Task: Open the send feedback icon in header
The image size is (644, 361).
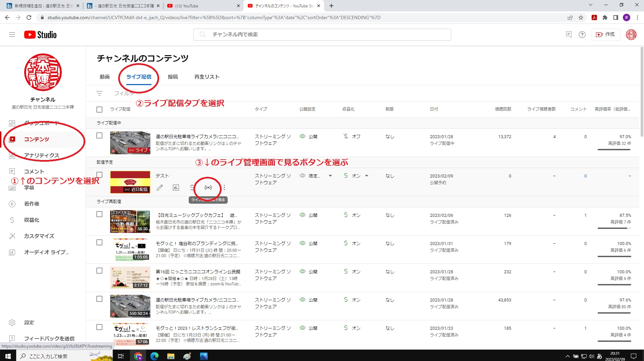Action: 568,34
